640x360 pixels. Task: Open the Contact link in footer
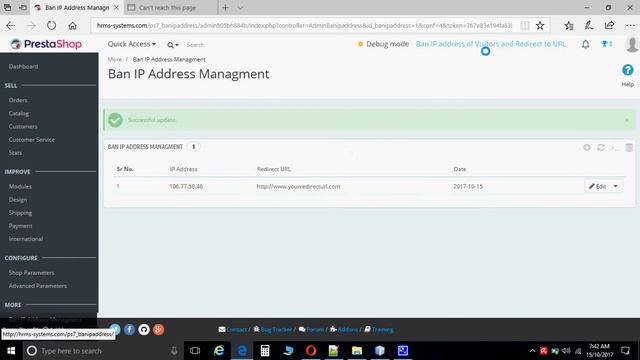click(x=233, y=329)
